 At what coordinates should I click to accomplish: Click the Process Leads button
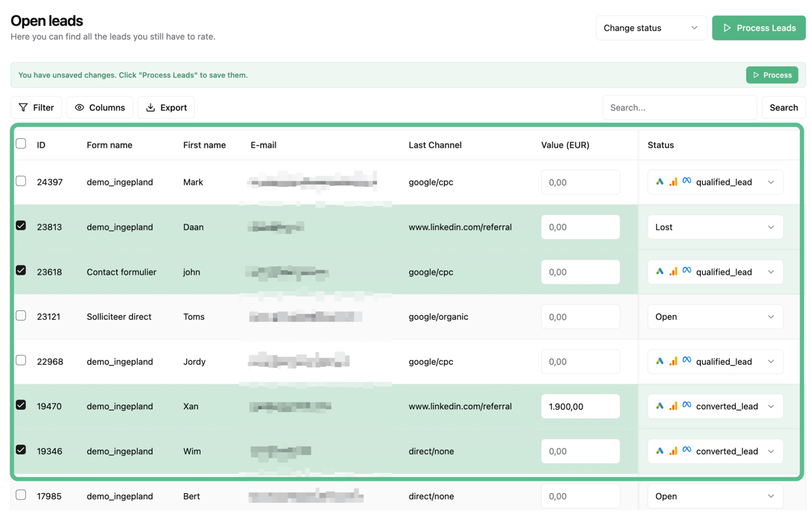tap(759, 28)
